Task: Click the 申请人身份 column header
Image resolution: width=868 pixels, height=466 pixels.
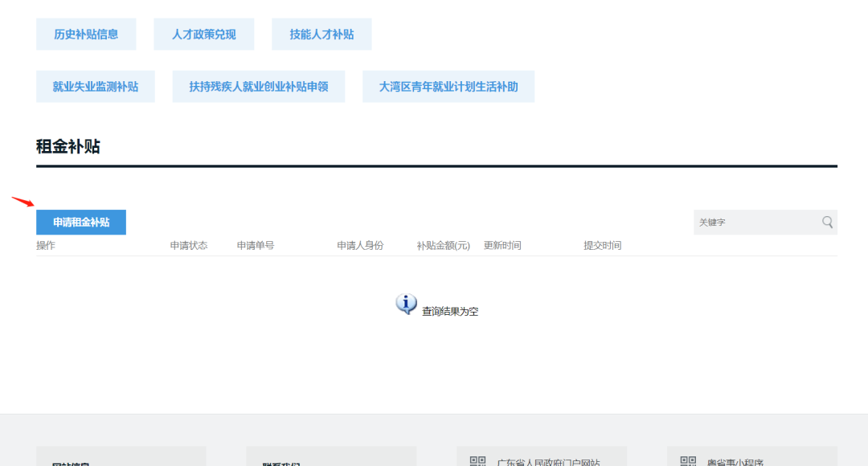Action: pos(360,246)
